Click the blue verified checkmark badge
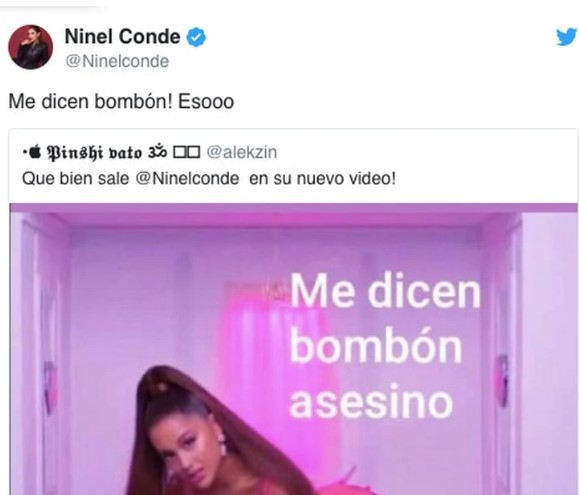The image size is (579, 495). (196, 37)
